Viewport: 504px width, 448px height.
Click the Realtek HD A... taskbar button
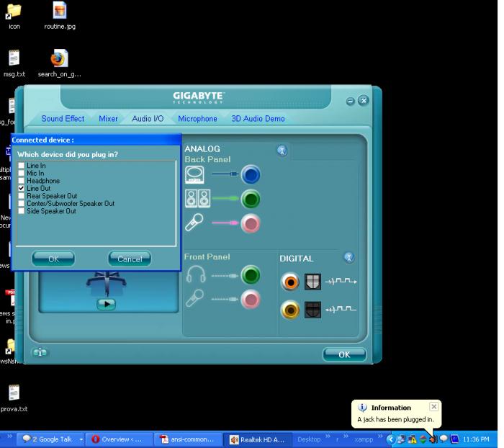point(258,439)
